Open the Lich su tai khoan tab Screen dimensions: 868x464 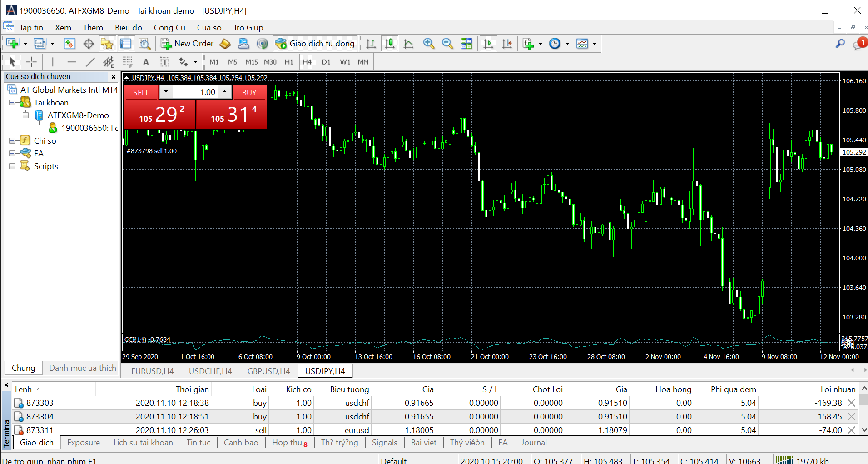[143, 443]
